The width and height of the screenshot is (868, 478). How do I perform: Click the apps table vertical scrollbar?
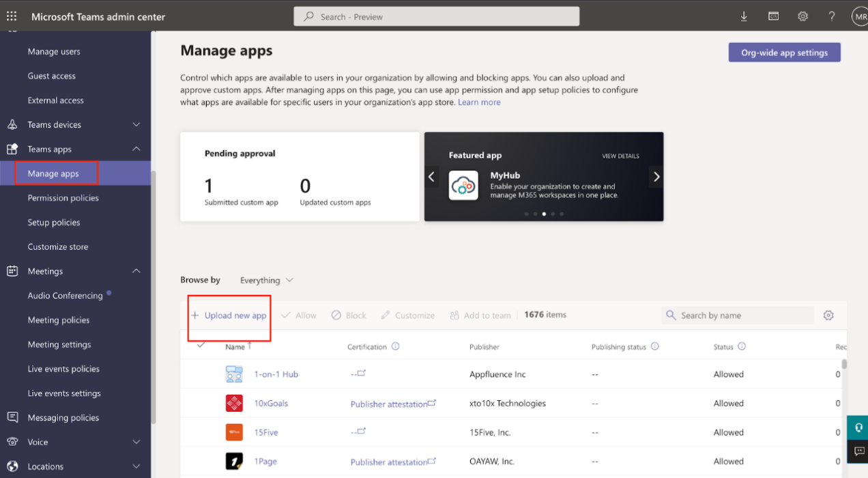[x=844, y=364]
